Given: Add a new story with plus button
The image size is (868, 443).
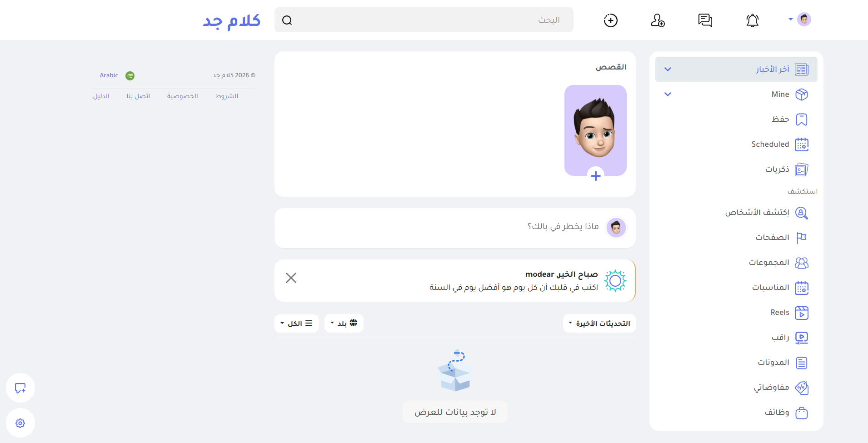Looking at the screenshot, I should [596, 176].
